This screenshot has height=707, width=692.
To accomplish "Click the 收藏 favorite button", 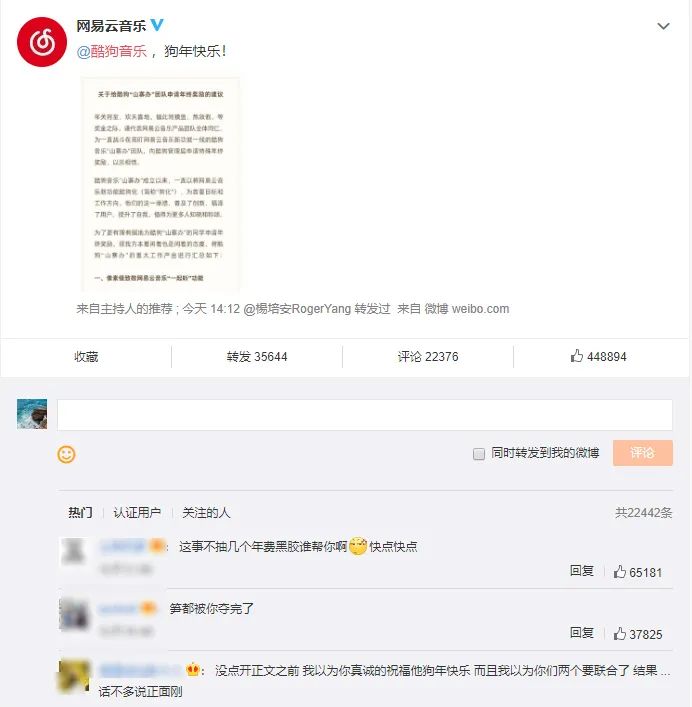I will (x=86, y=357).
